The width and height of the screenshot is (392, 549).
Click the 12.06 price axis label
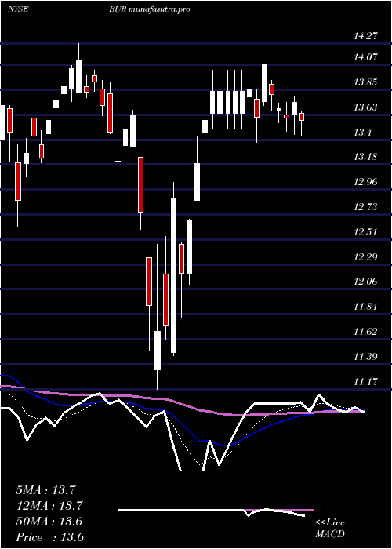point(366,281)
